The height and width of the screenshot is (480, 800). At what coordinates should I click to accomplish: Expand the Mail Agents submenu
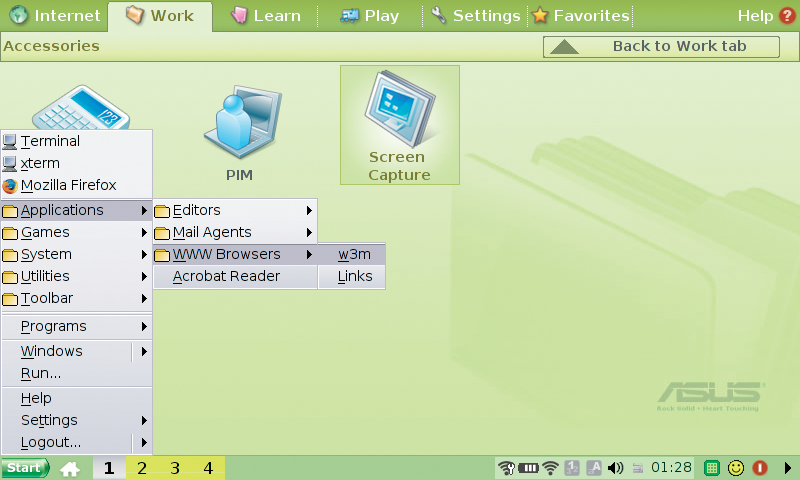pyautogui.click(x=235, y=232)
